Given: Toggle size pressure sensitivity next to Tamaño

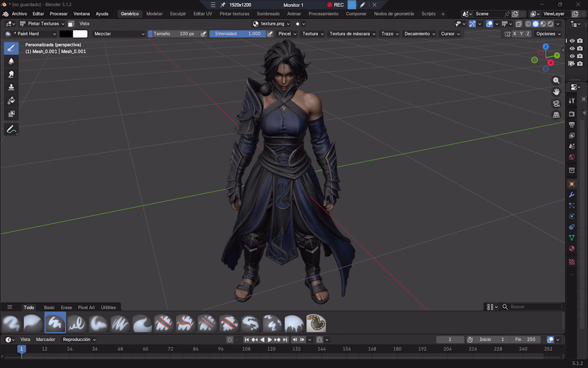Looking at the screenshot, I should 203,34.
